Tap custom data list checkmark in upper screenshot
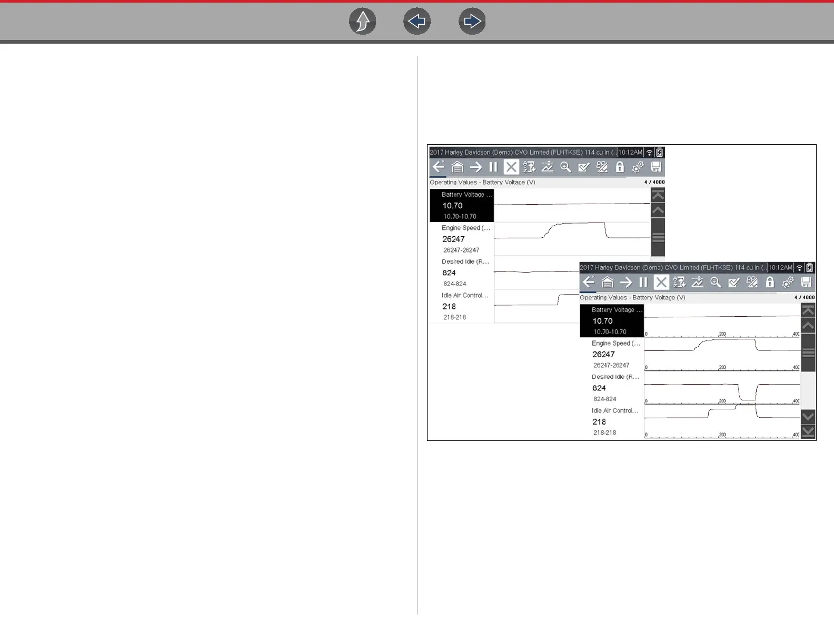The width and height of the screenshot is (834, 644). click(x=584, y=167)
